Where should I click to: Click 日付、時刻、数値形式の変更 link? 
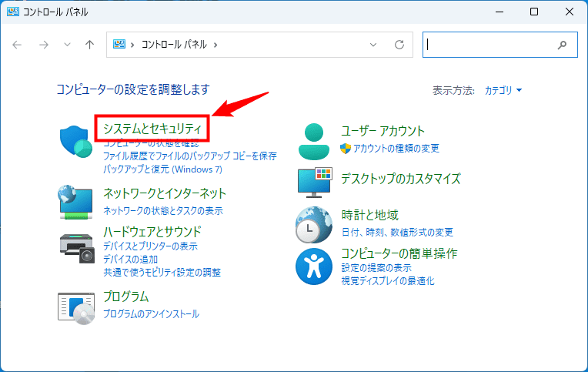[397, 233]
